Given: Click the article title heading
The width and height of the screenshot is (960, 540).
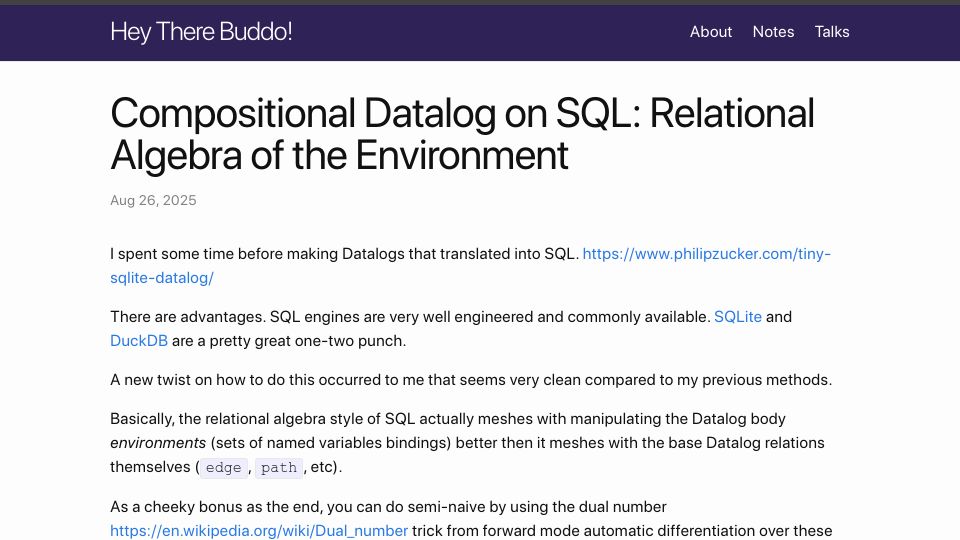Looking at the screenshot, I should click(462, 134).
